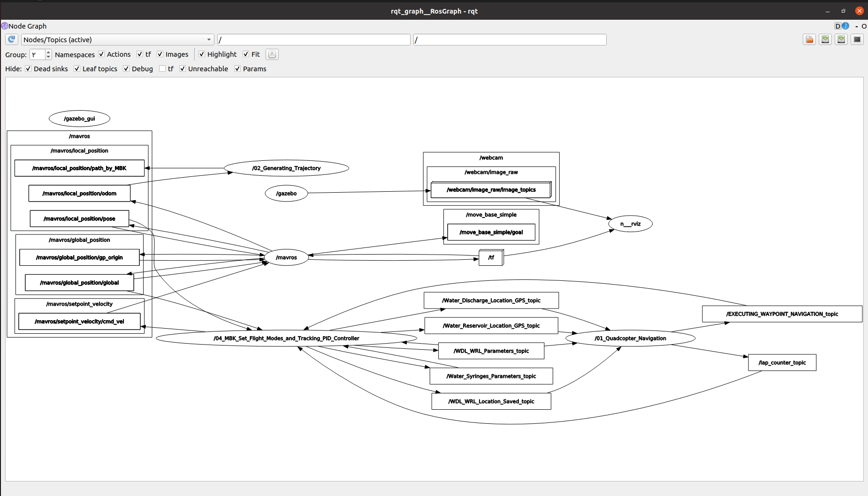This screenshot has height=496, width=868.
Task: Click the first namespace filter input field
Action: 313,40
